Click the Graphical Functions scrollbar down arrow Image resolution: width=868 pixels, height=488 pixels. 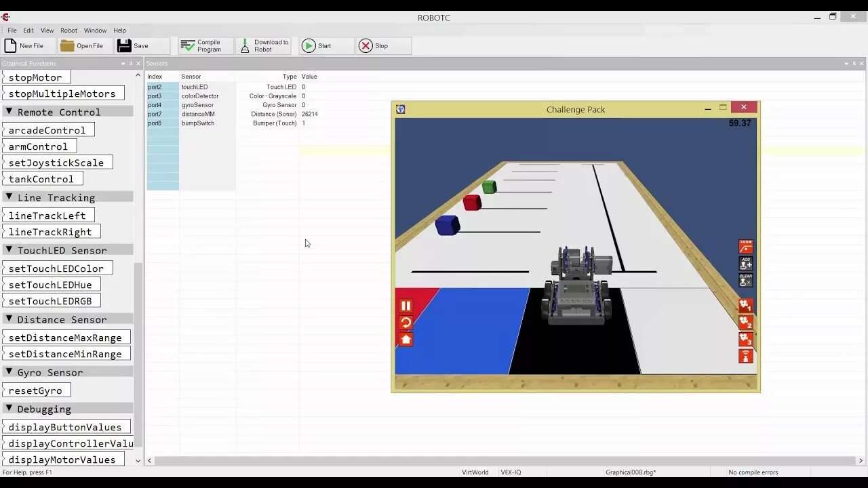point(138,460)
